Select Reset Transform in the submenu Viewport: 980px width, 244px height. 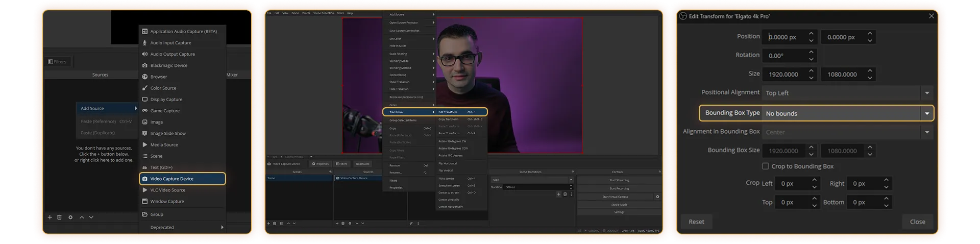point(461,133)
